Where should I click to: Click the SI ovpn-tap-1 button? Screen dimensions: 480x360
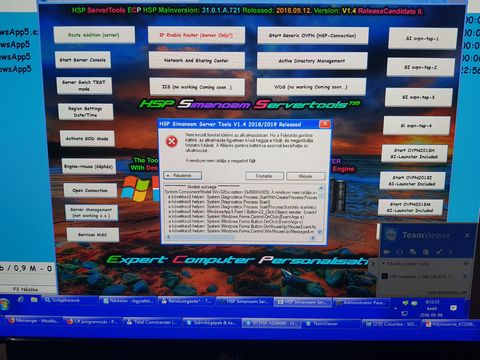tap(422, 39)
